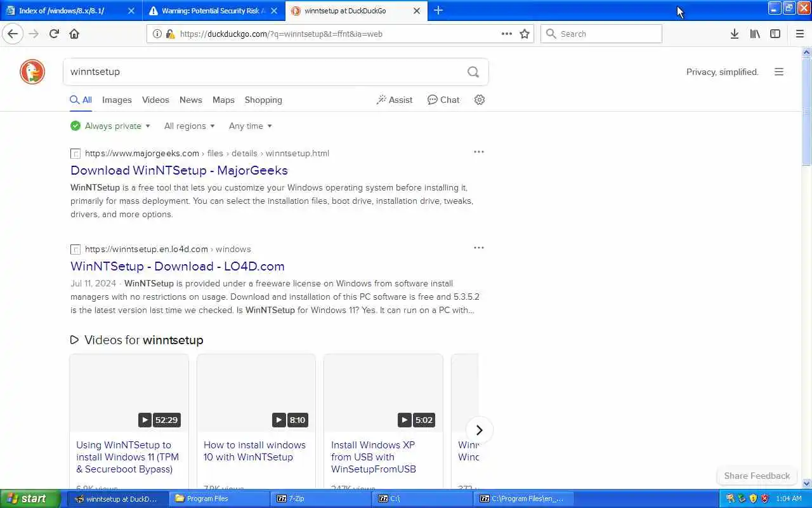Open Images search results
This screenshot has width=812, height=508.
pos(117,100)
